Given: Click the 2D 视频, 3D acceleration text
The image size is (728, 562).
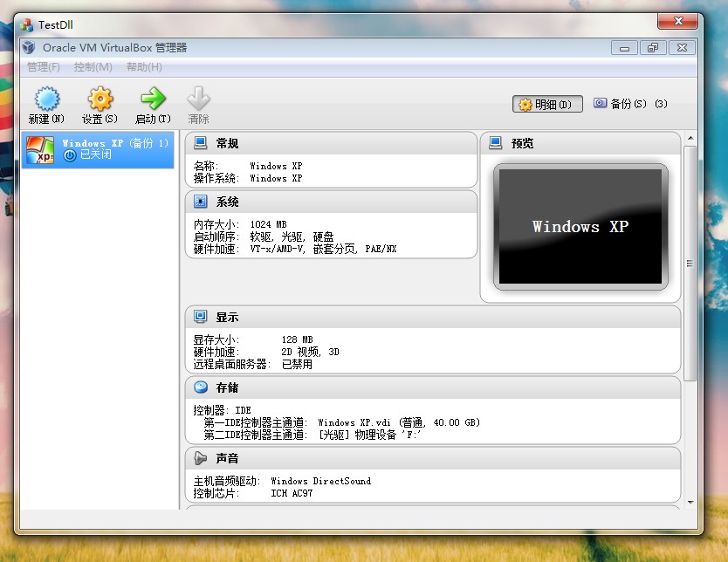Looking at the screenshot, I should coord(310,352).
